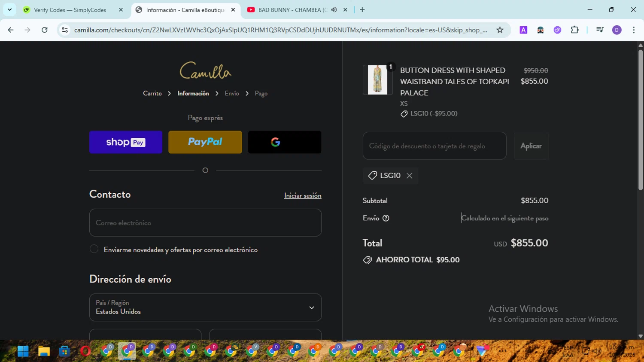Viewport: 644px width, 362px height.
Task: Go to Carrito in the breadcrumb
Action: click(152, 93)
